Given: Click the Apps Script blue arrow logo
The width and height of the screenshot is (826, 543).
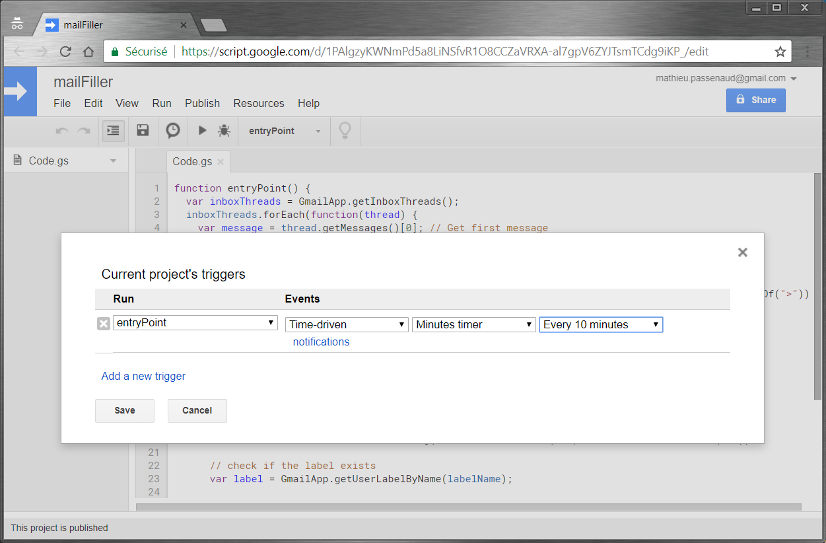Looking at the screenshot, I should [20, 91].
